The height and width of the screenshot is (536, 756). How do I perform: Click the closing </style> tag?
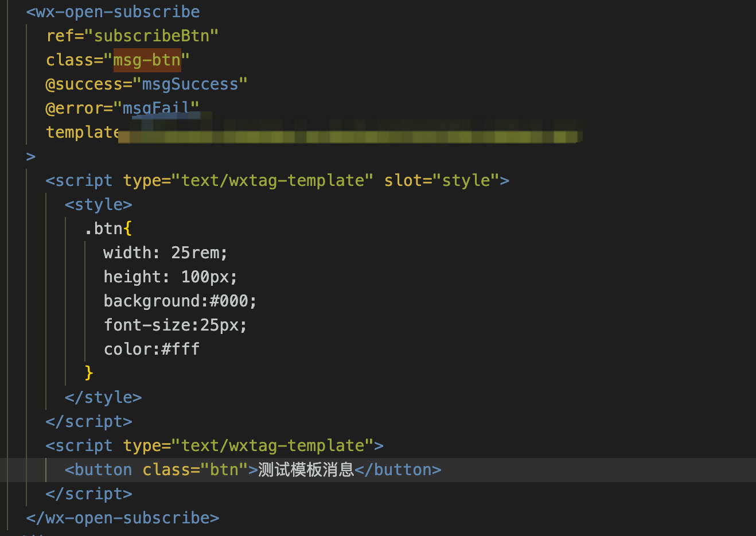[x=103, y=397]
